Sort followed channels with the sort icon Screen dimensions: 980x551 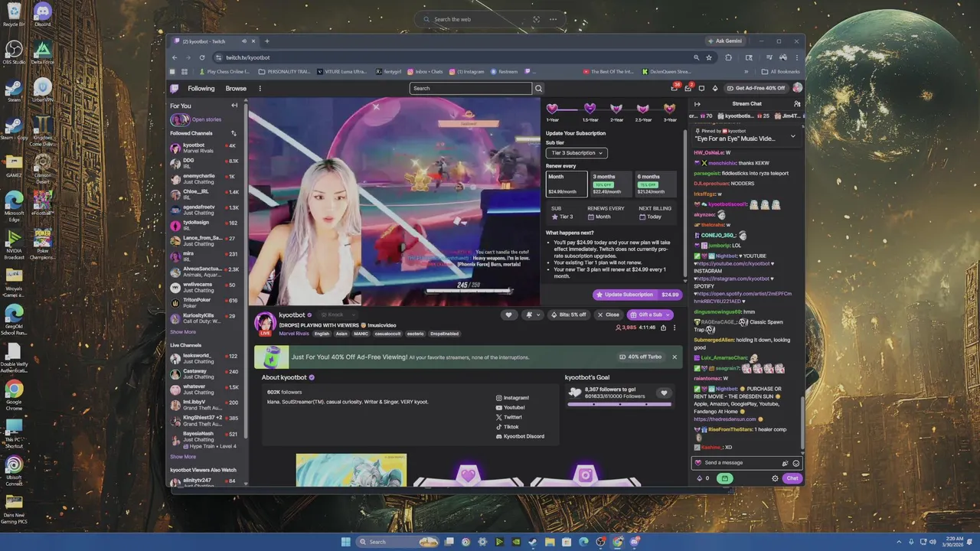(x=234, y=133)
